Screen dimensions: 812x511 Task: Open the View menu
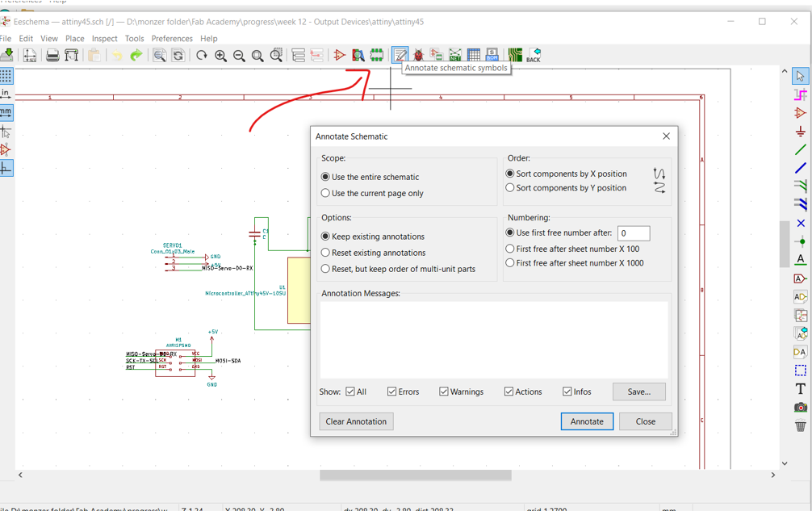(49, 38)
